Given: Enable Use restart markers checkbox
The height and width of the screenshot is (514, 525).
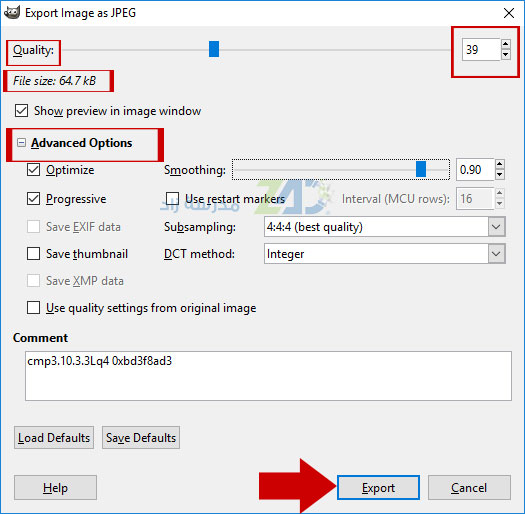Looking at the screenshot, I should pyautogui.click(x=172, y=199).
